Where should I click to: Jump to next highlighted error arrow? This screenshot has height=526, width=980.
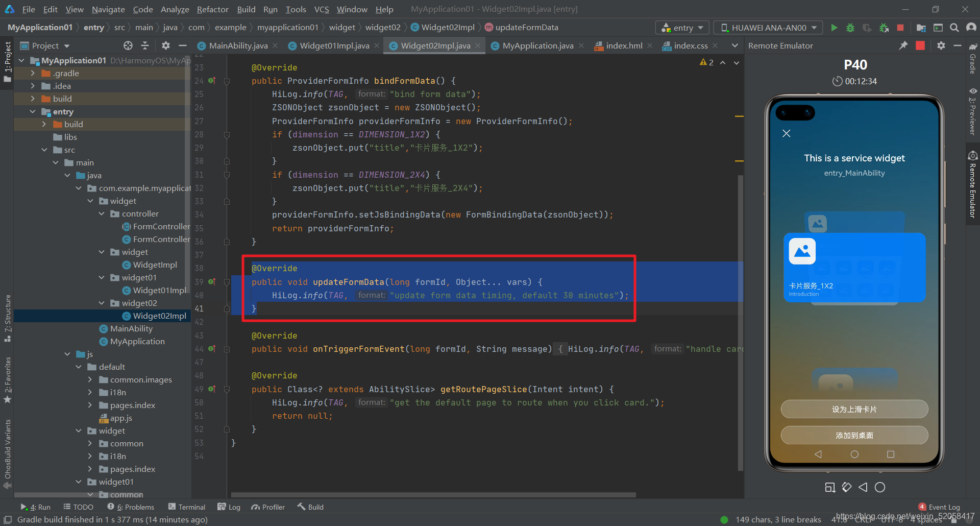coord(737,62)
